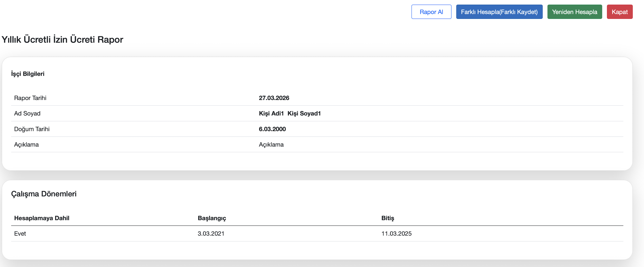Select the report date 27.03.2026

click(x=274, y=98)
